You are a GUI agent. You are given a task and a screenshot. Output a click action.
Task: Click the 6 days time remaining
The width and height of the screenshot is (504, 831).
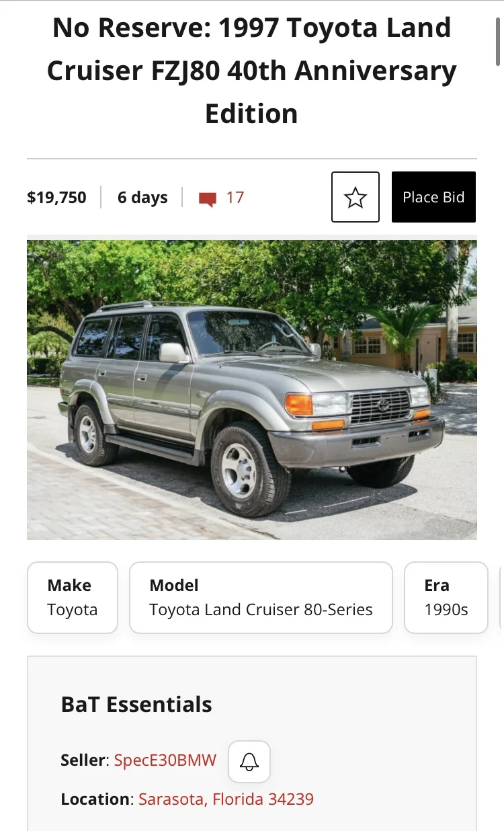tap(142, 198)
